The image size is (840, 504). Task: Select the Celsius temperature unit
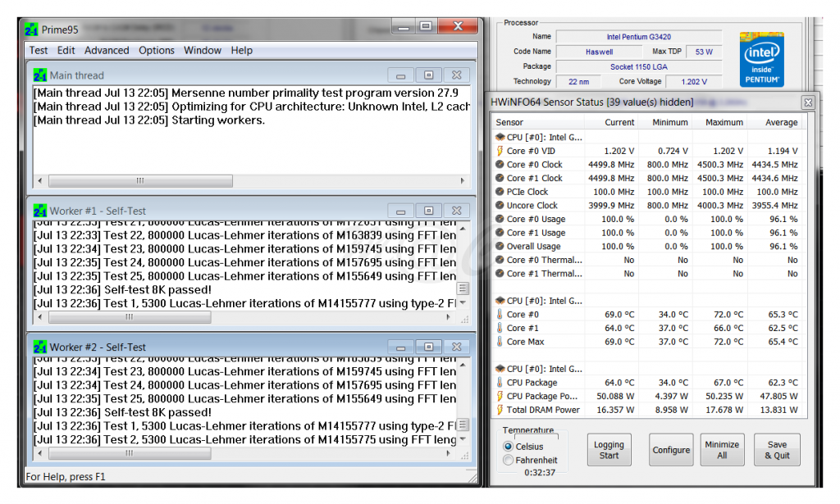(x=509, y=447)
